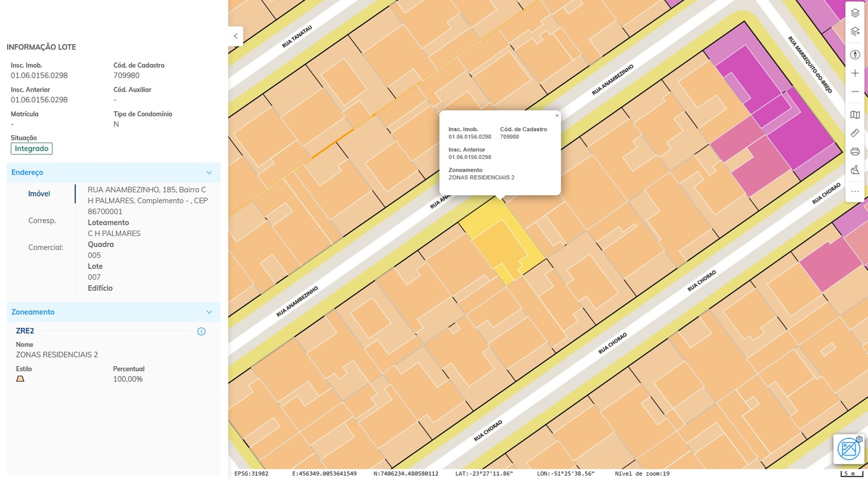Switch basemap using satellite image button
The width and height of the screenshot is (868, 479).
coord(849,449)
